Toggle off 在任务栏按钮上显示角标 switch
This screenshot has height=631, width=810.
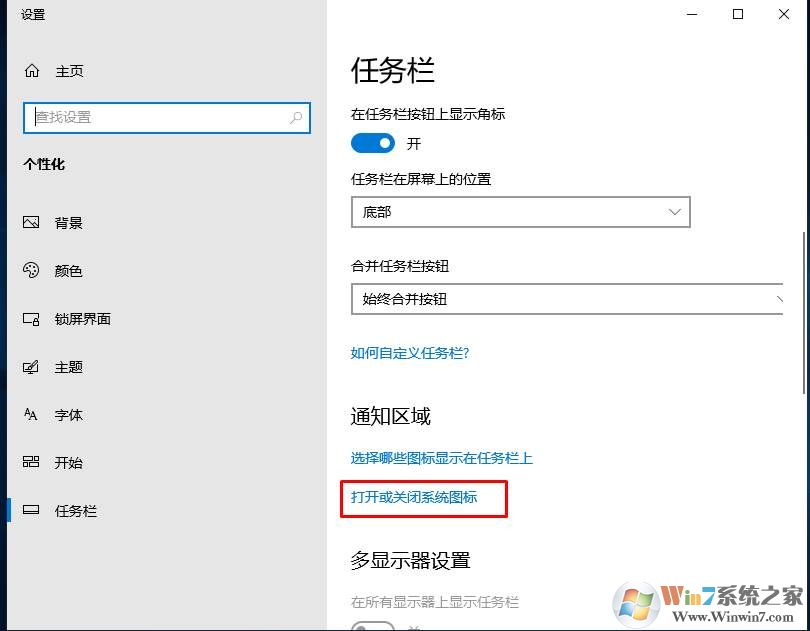point(372,143)
